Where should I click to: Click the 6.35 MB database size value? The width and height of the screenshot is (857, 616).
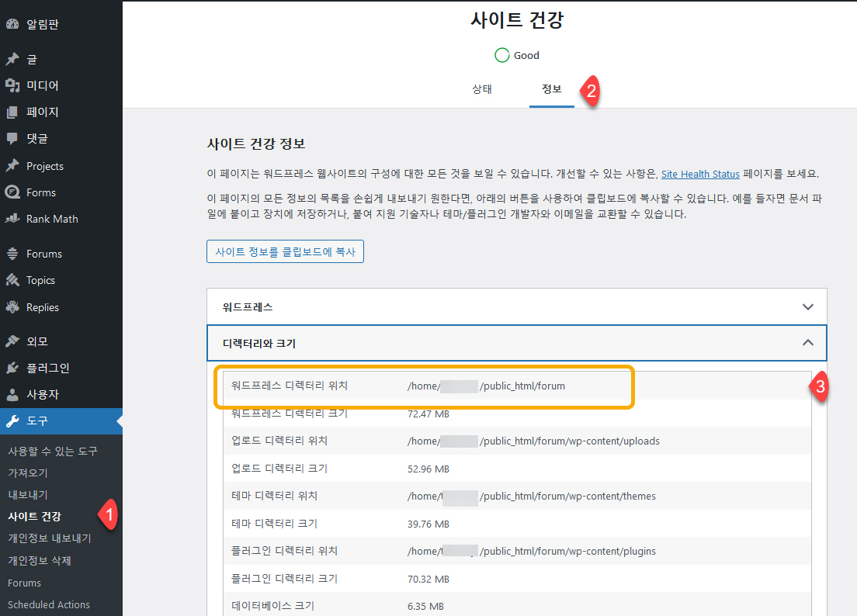pyautogui.click(x=425, y=607)
